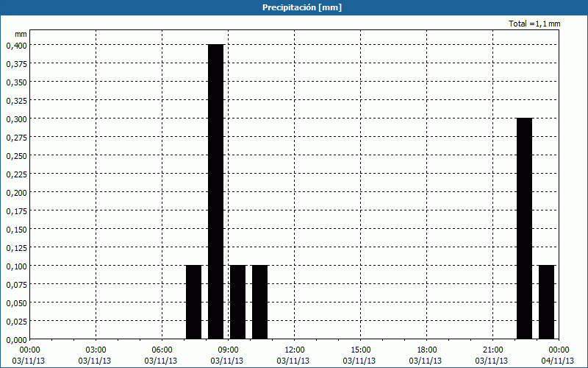Click the 00:00 04/11/13 time label
Screen dimensions: 588x368
click(x=558, y=355)
